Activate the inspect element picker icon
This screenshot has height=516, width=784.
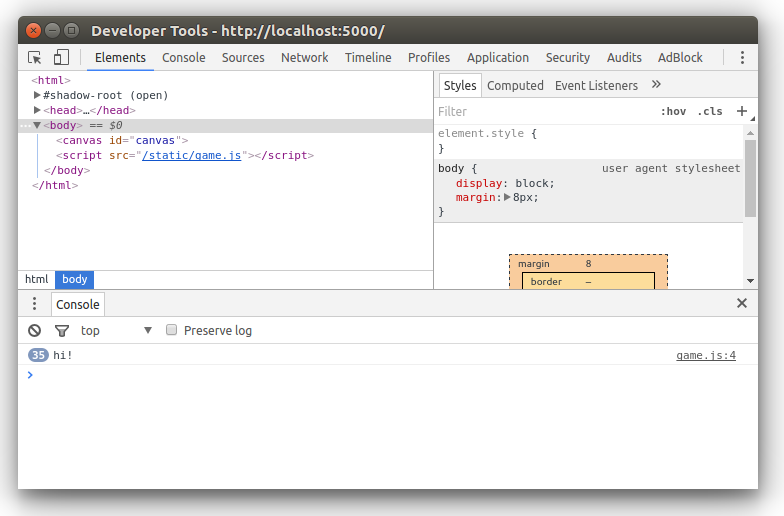[34, 58]
